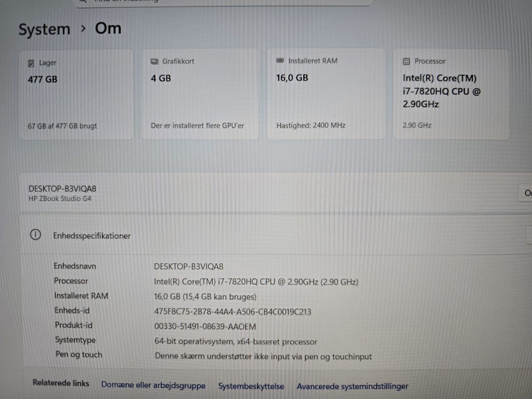Screen dimensions: 532x399
Task: Click the Enhedsnavn value DESKTOP-B3VIQA8
Action: click(x=188, y=267)
